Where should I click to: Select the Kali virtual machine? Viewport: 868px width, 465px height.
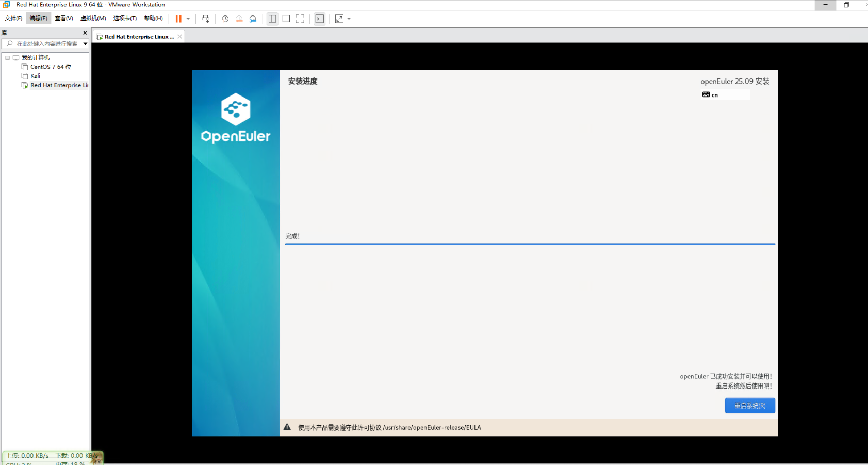[x=35, y=76]
